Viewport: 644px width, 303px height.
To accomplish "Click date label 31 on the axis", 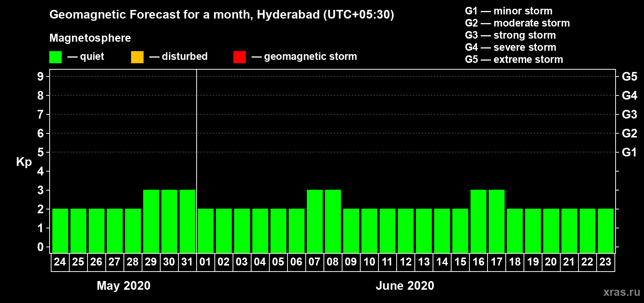I will click(x=187, y=262).
